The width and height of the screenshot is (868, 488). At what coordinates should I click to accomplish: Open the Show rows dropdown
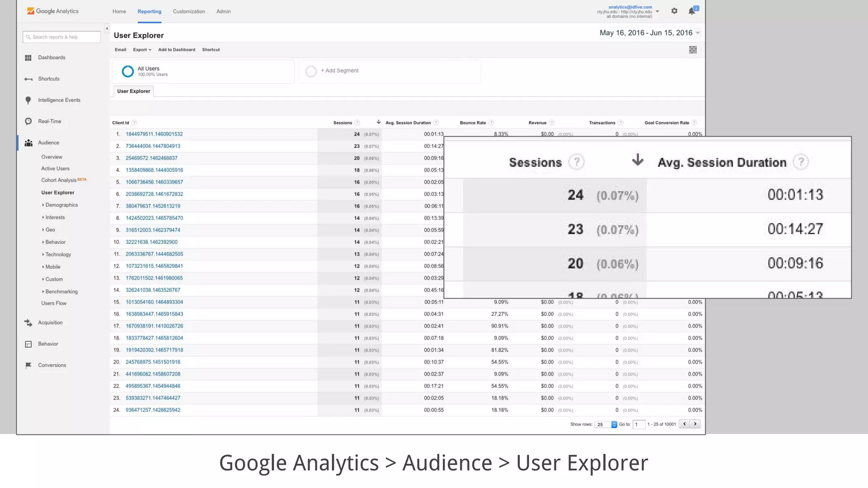pyautogui.click(x=606, y=424)
